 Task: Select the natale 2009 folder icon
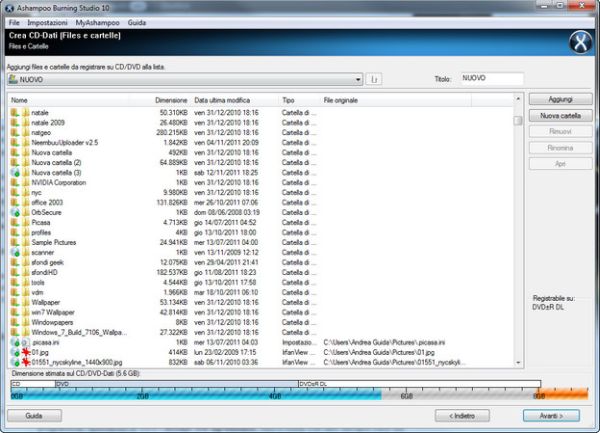(x=26, y=122)
